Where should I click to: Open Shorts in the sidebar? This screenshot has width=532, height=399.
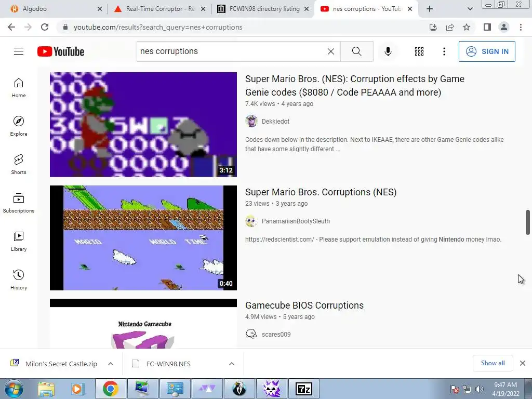(x=19, y=165)
